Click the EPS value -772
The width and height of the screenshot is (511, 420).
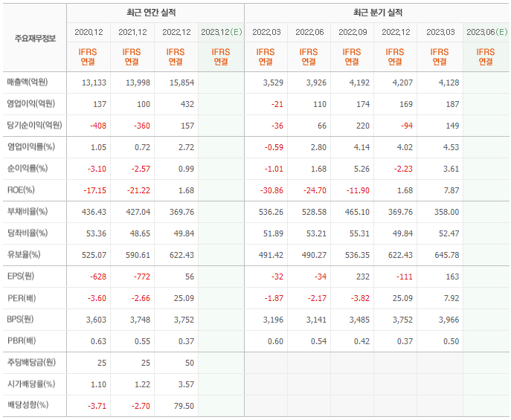(x=142, y=277)
